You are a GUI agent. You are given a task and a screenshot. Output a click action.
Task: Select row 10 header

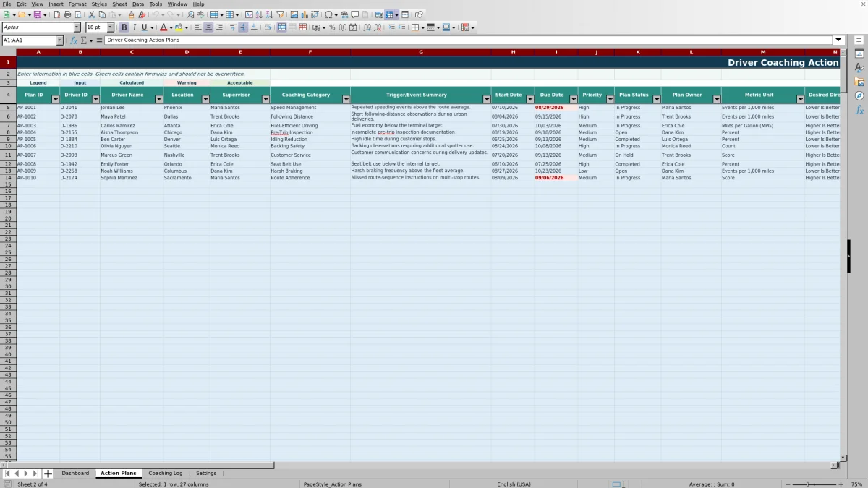point(8,146)
